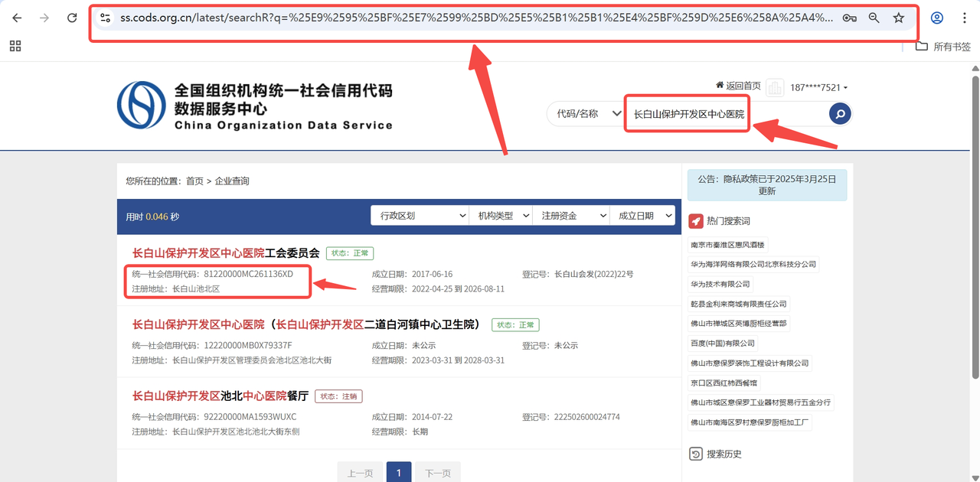This screenshot has height=482, width=980.
Task: Open the 187****7521 account menu
Action: (x=818, y=87)
